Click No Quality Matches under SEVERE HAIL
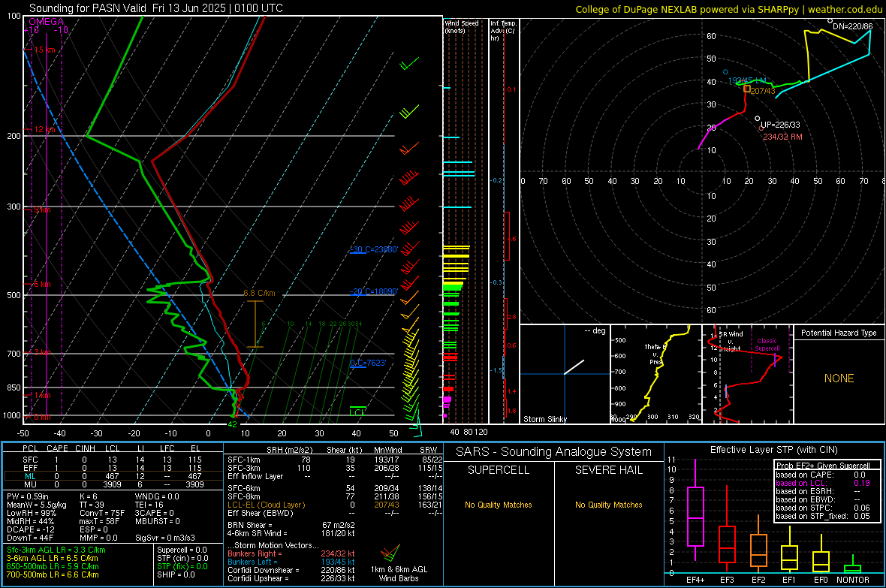Viewport: 886px width, 588px height. click(x=608, y=505)
